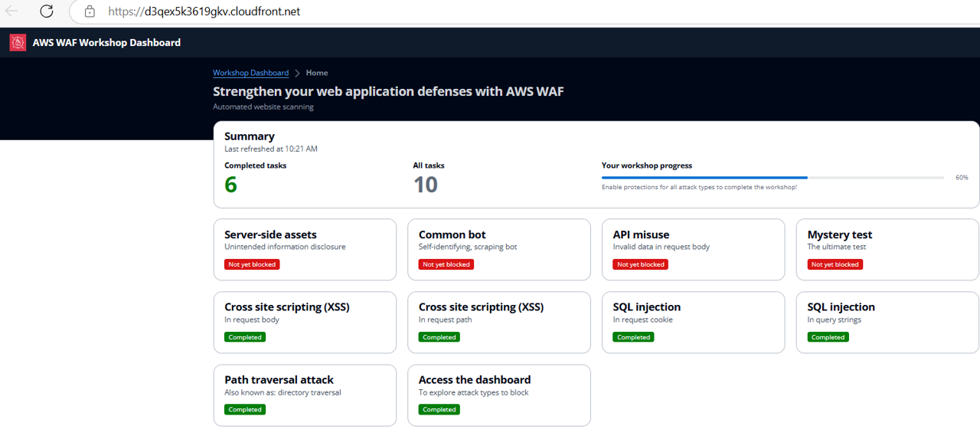This screenshot has width=980, height=436.
Task: Select the Path traversal attack card
Action: [305, 395]
